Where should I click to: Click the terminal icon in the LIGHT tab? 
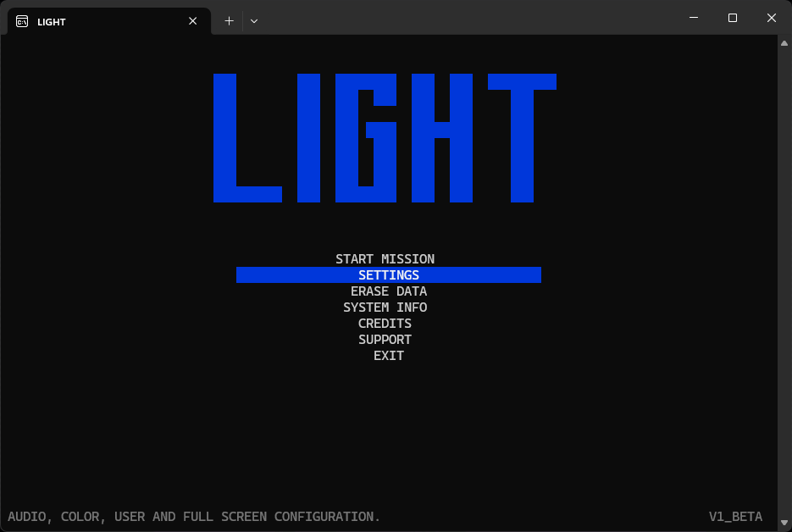(22, 21)
